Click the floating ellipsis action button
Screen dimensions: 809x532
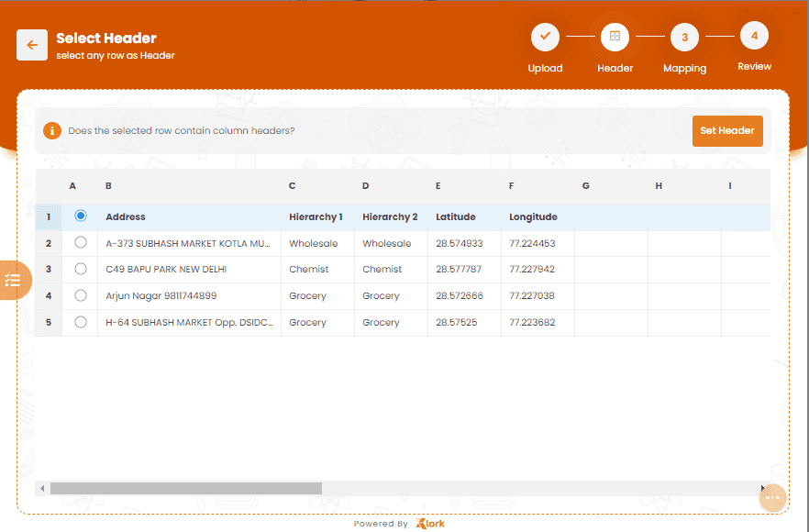[773, 497]
